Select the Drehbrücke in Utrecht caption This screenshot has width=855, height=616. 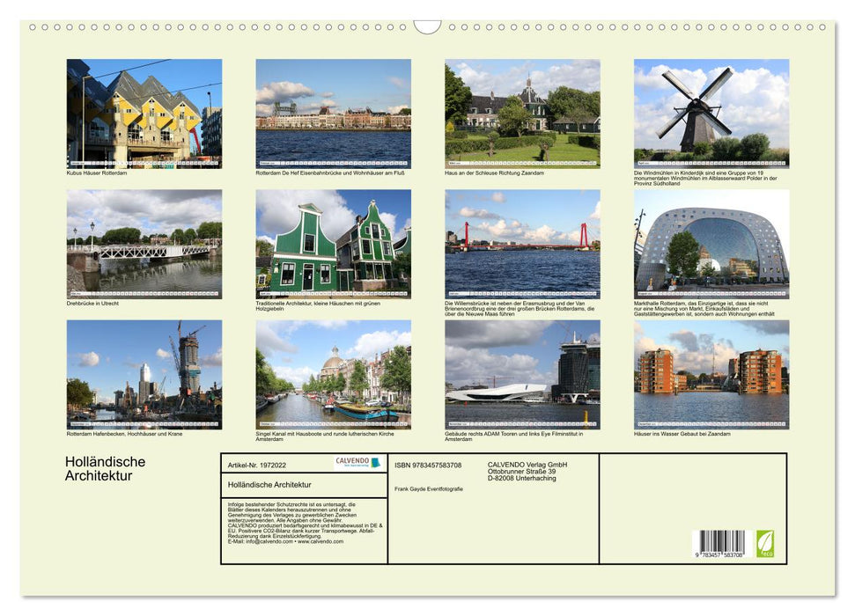[92, 304]
